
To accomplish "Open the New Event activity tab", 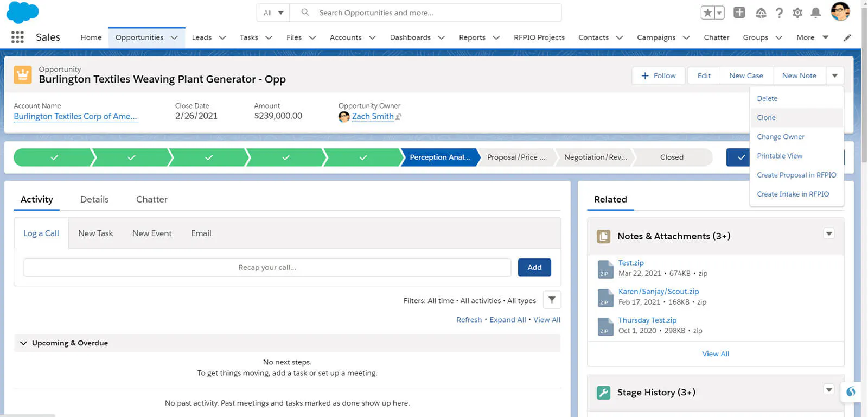I will click(x=152, y=233).
